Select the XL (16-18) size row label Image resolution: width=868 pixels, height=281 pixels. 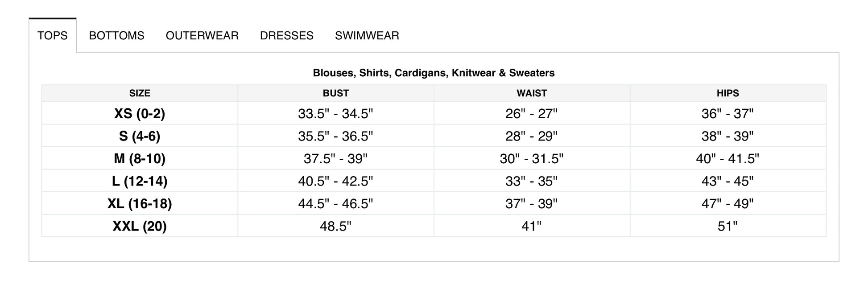(x=140, y=203)
